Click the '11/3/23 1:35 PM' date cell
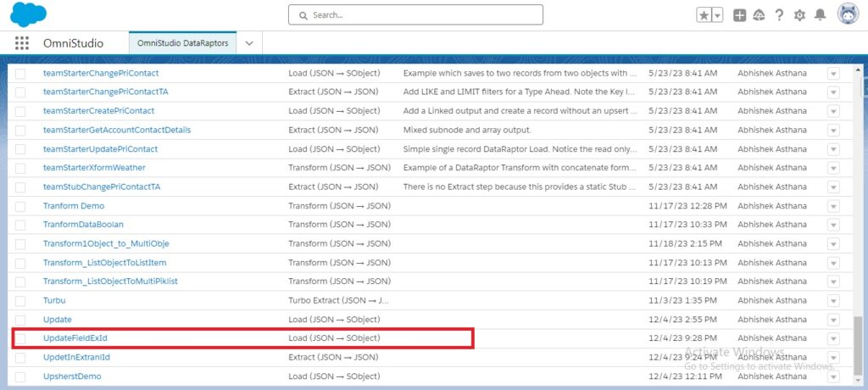 682,301
